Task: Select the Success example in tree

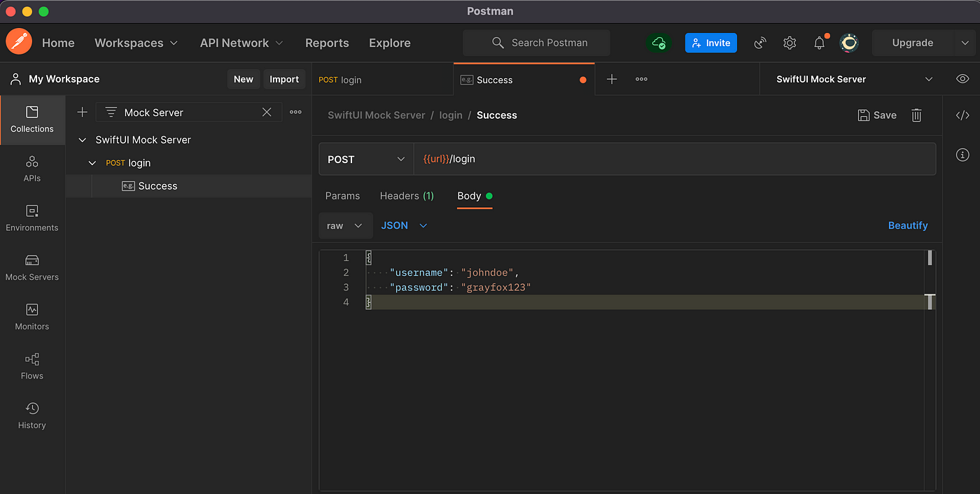Action: pyautogui.click(x=188, y=186)
